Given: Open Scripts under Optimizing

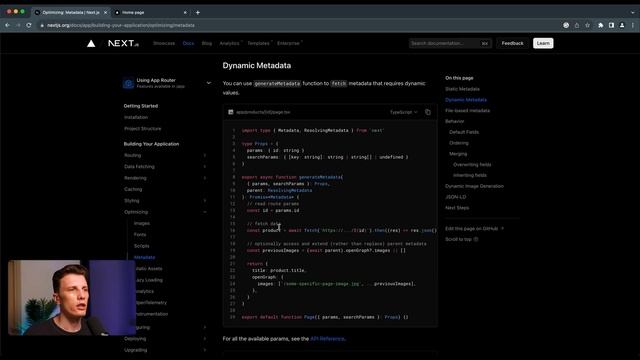Looking at the screenshot, I should (x=142, y=246).
